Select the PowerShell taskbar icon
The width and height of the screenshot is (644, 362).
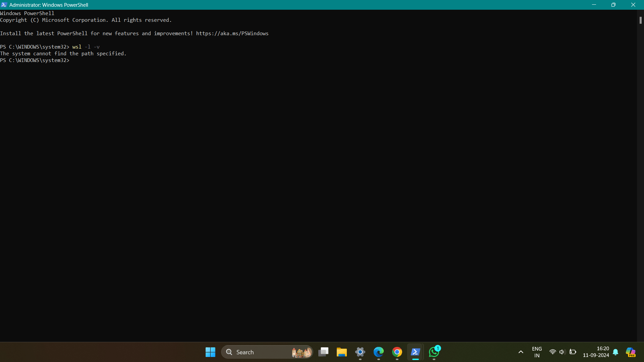pyautogui.click(x=415, y=352)
